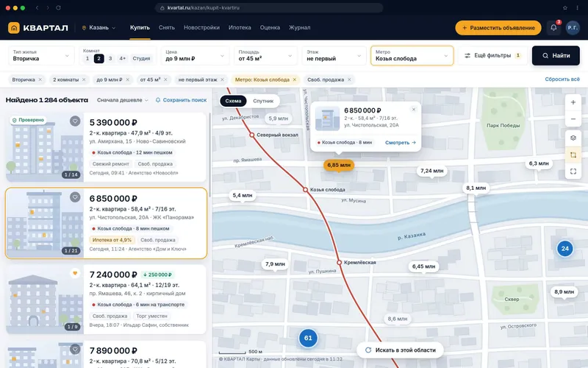This screenshot has height=368, width=588.
Task: Open Ещё фильтры panel
Action: 492,56
